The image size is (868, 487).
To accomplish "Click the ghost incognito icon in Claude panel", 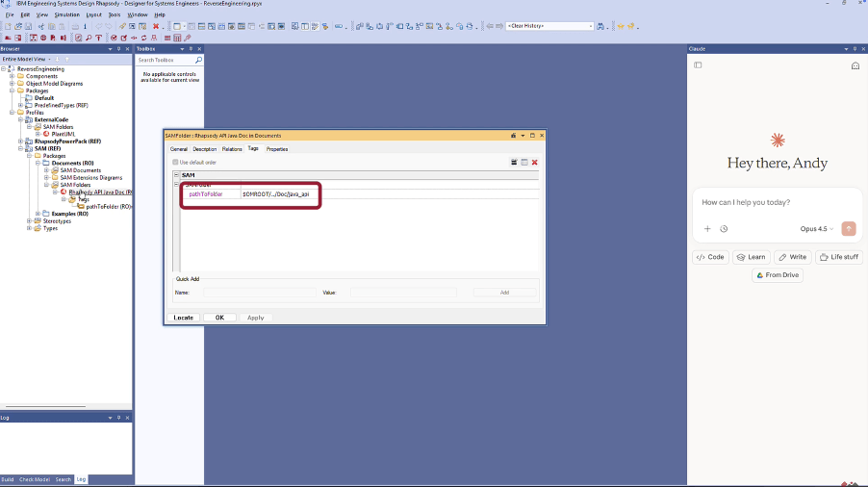I will click(855, 65).
